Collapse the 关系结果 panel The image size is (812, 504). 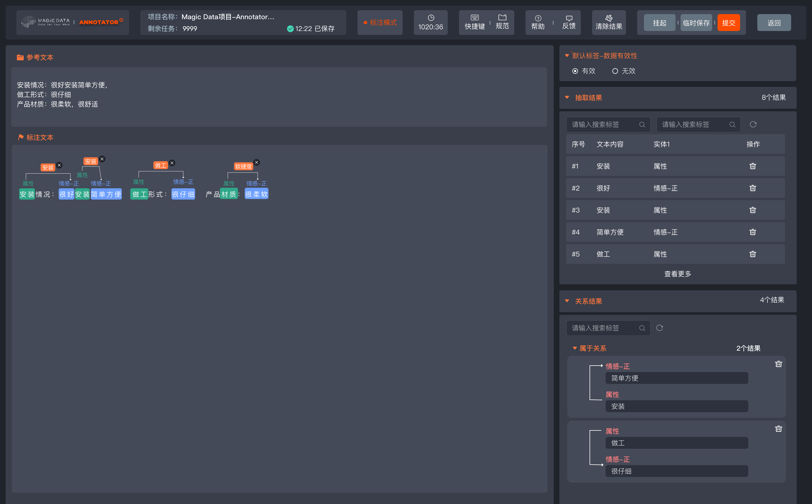point(567,301)
